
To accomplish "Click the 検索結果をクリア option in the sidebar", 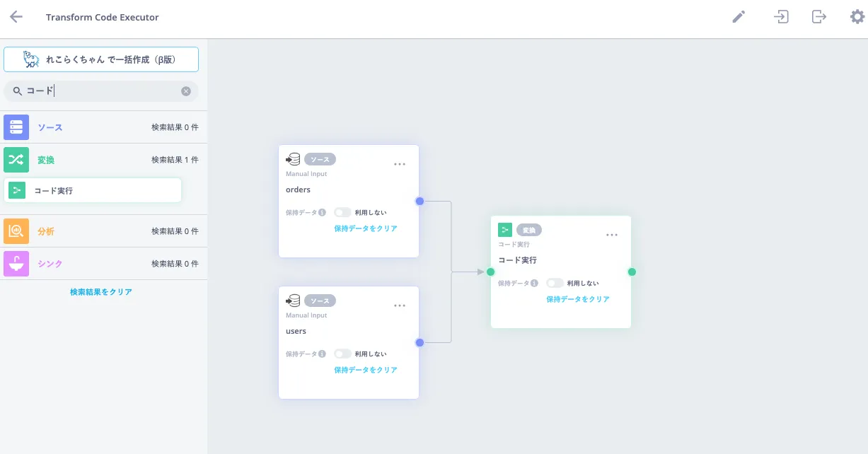I will (101, 291).
